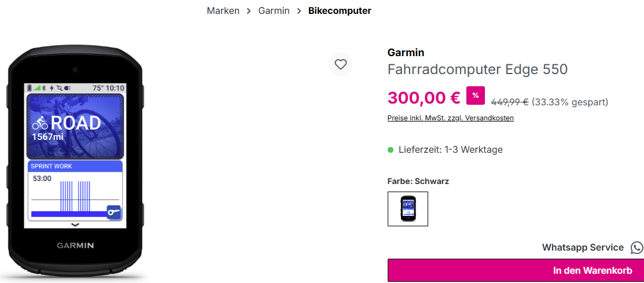This screenshot has height=283, width=644.
Task: Select the Schwarz color swatch
Action: pos(408,209)
